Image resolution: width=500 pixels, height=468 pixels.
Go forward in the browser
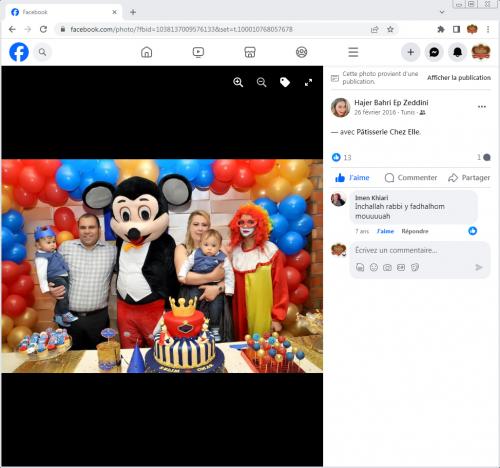click(28, 29)
